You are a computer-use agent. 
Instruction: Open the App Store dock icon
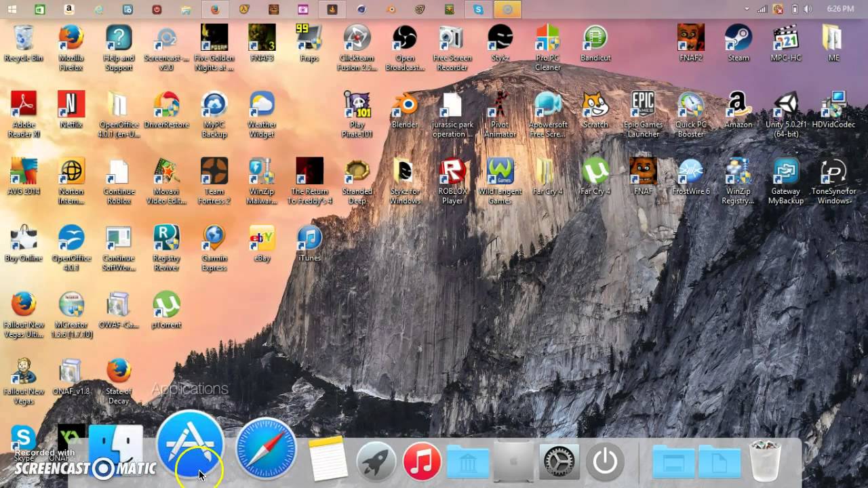pyautogui.click(x=191, y=445)
